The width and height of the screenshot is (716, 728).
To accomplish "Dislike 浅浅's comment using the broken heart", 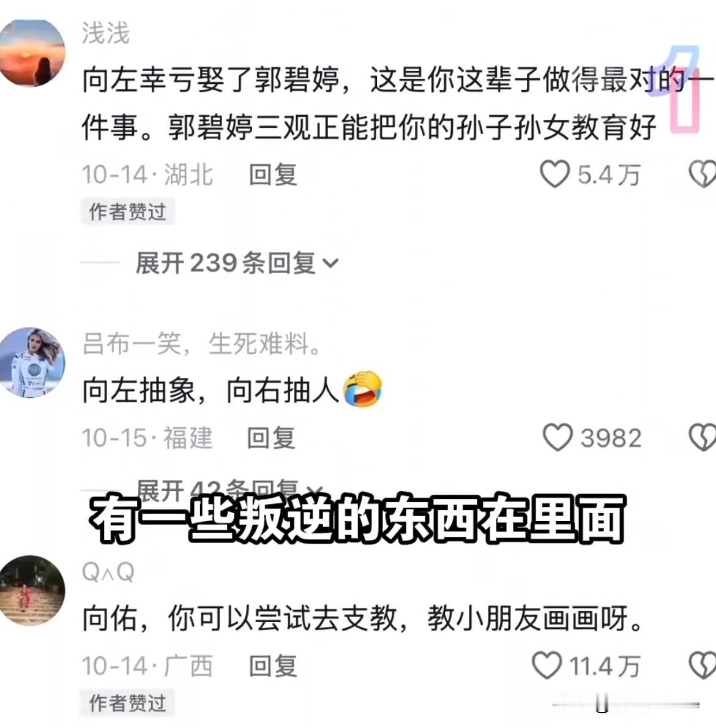I will 702,174.
